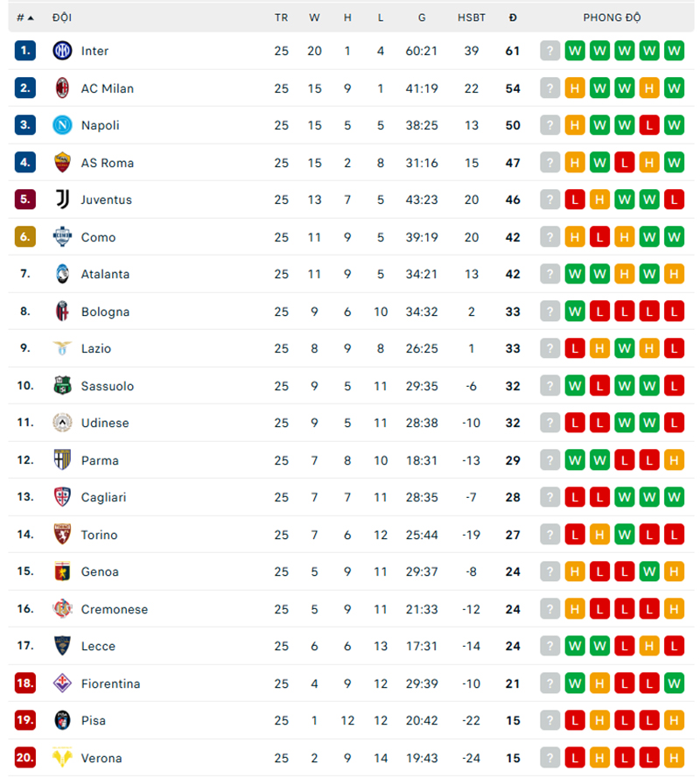Open Inter's gray upcoming match indicator
700x778 pixels.
tap(549, 51)
